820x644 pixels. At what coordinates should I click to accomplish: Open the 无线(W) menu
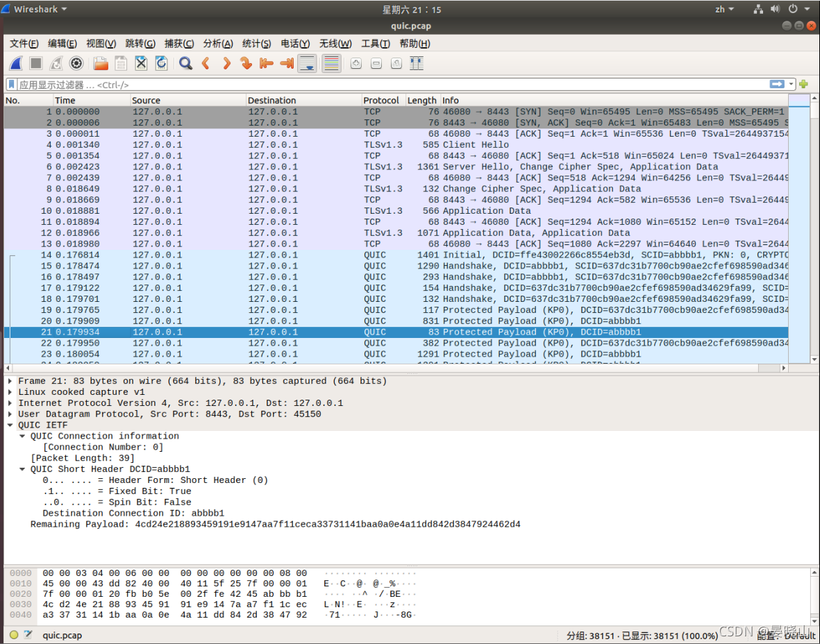click(x=336, y=44)
